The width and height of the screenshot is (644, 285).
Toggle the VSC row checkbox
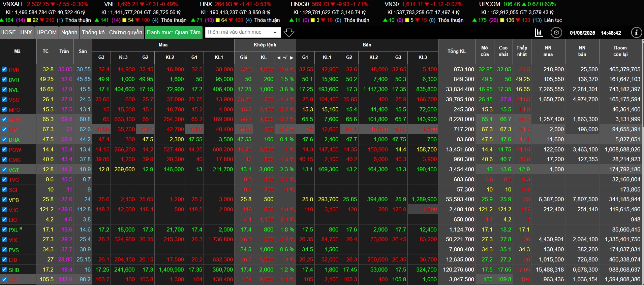[4, 99]
